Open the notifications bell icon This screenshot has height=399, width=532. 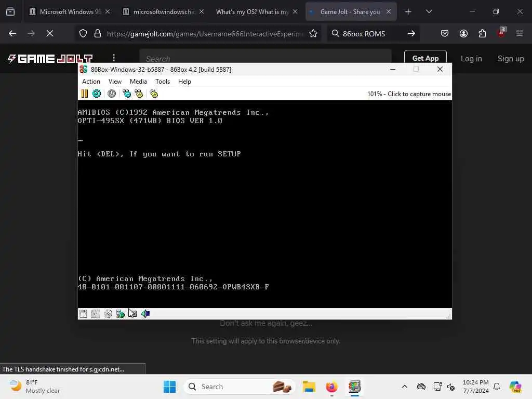pyautogui.click(x=497, y=387)
